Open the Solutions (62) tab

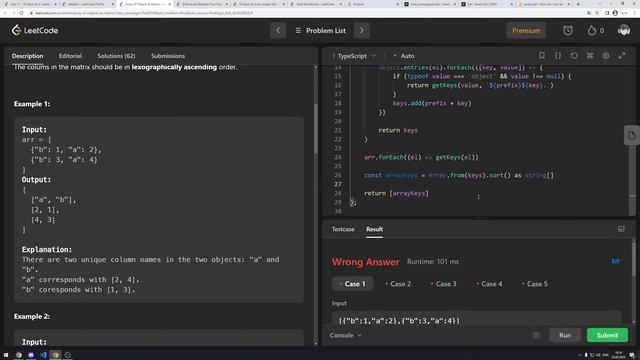click(116, 56)
